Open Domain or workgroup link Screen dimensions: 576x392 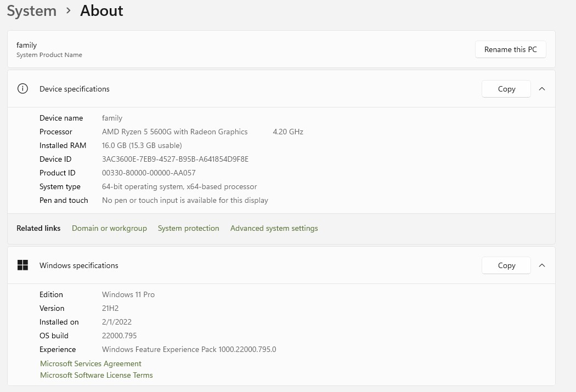coord(109,228)
